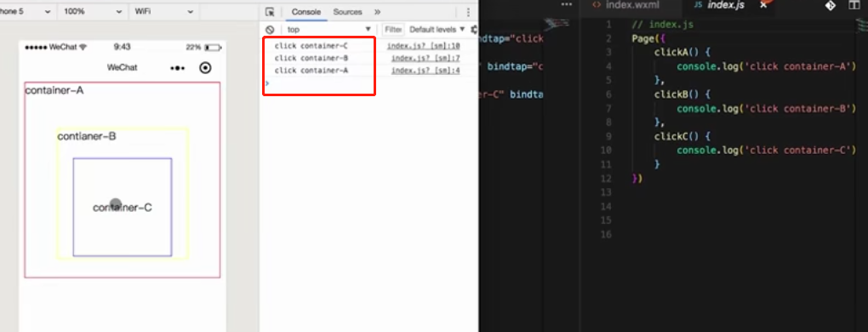Click the WeChat title in the simulator navigation bar
Screen dimensions: 868x332
pos(123,67)
